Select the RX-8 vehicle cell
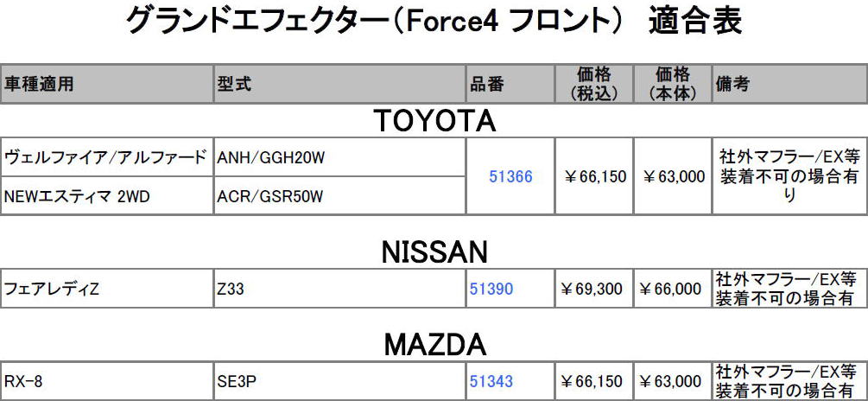This screenshot has width=868, height=401. pos(107,382)
